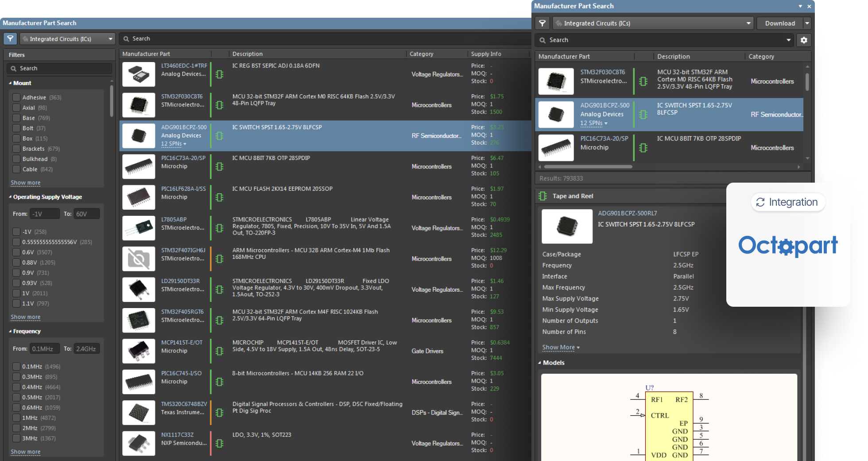Open search history dropdown in right panel

pyautogui.click(x=788, y=40)
